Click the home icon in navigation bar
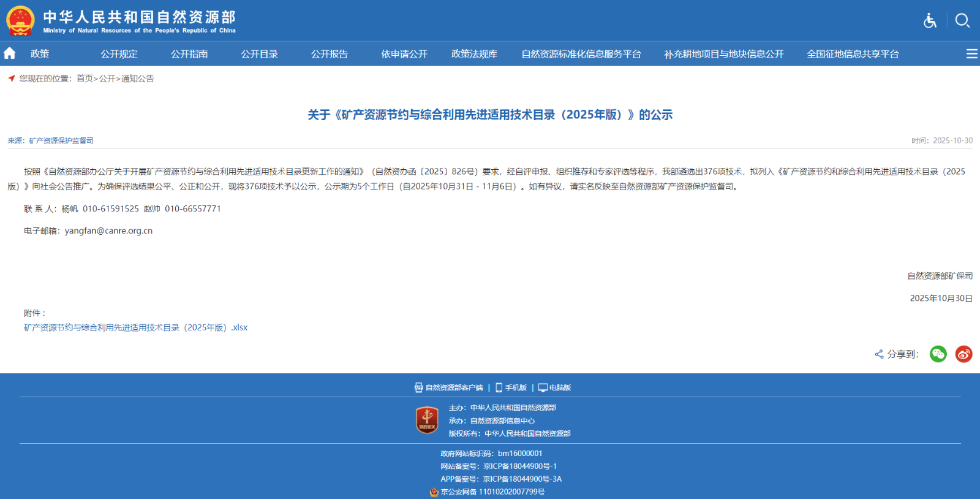Viewport: 980px width, 499px height. pyautogui.click(x=10, y=53)
